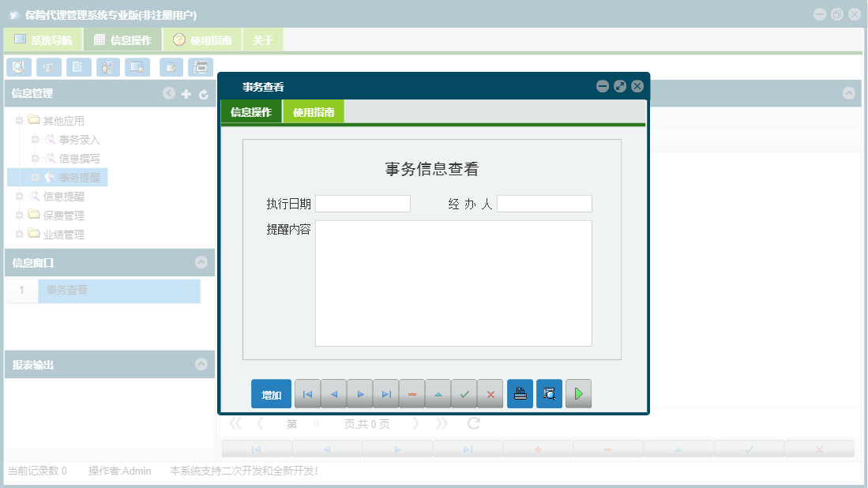Select 事务提醒 in the tree
This screenshot has width=868, height=488.
point(79,178)
